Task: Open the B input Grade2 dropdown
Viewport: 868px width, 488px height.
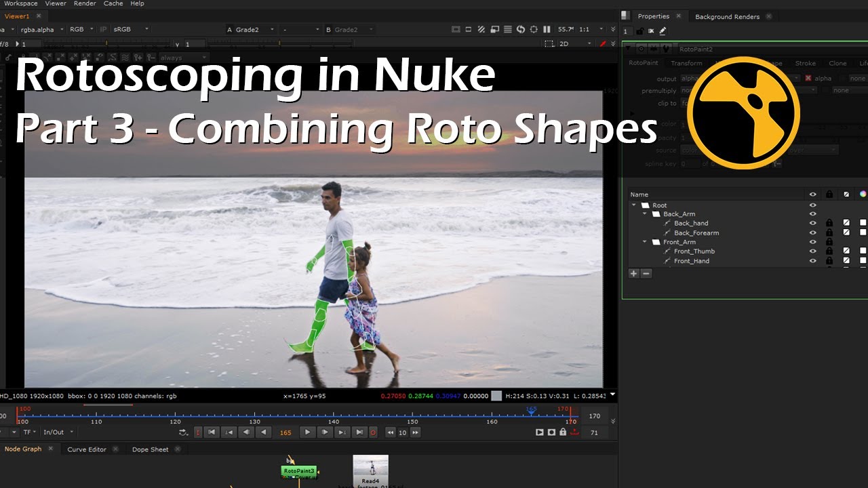Action: [351, 30]
